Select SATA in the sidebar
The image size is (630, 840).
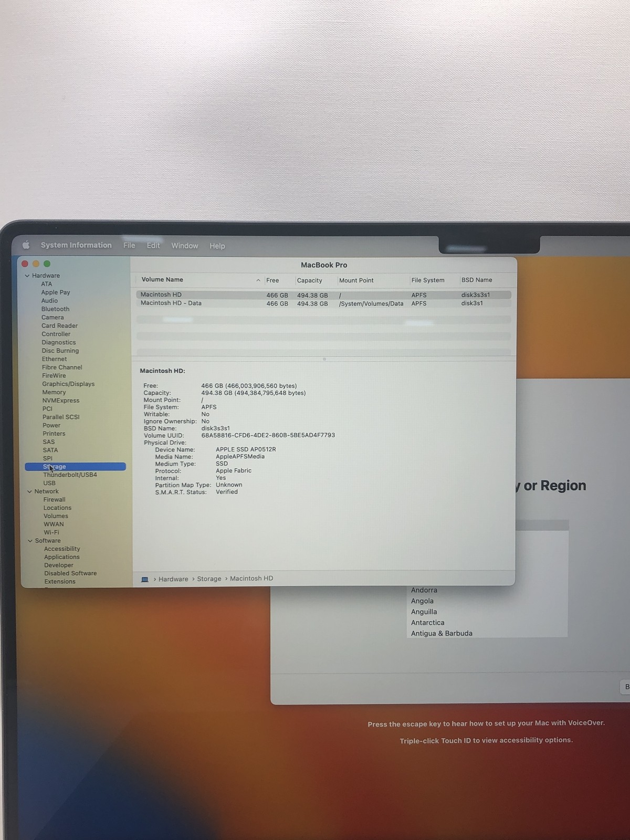50,450
